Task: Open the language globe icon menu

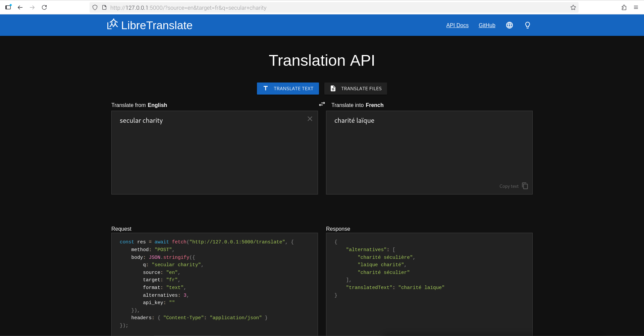Action: pos(509,25)
